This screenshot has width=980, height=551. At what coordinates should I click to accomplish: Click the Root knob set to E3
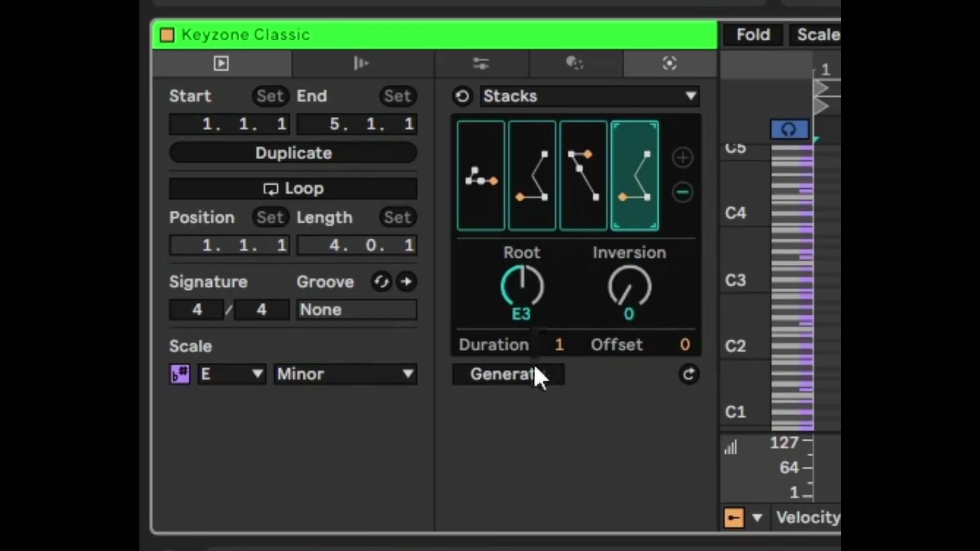coord(522,286)
